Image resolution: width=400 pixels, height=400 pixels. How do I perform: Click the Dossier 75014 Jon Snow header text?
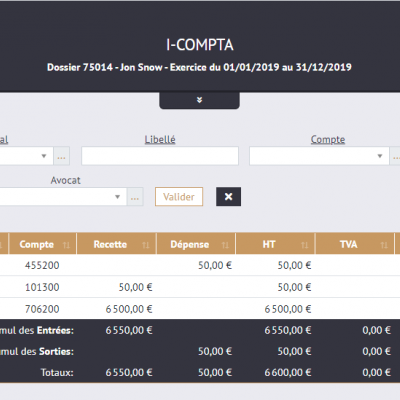point(199,67)
